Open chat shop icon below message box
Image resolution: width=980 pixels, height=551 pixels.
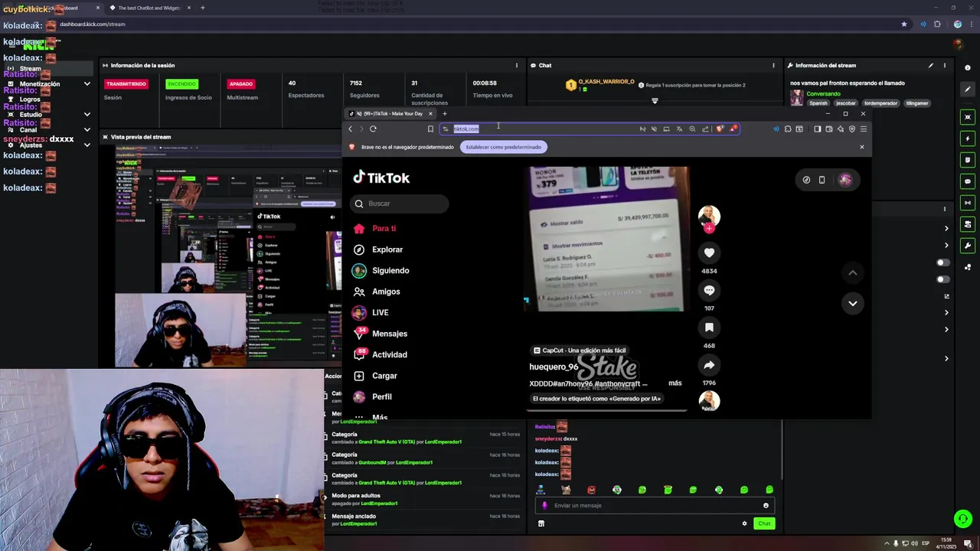pyautogui.click(x=541, y=523)
